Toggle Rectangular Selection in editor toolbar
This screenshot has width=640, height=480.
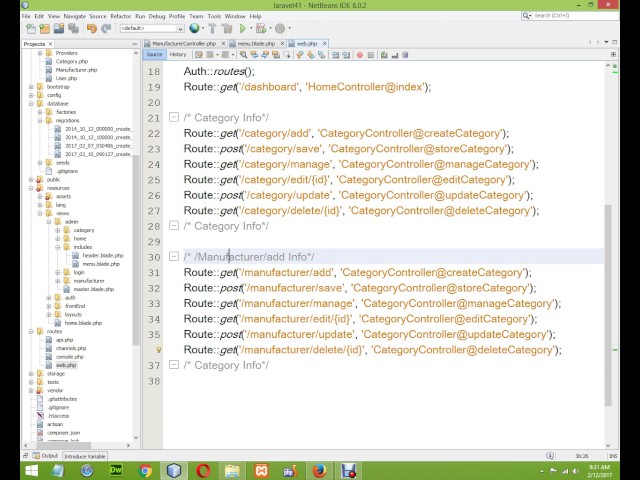point(287,55)
